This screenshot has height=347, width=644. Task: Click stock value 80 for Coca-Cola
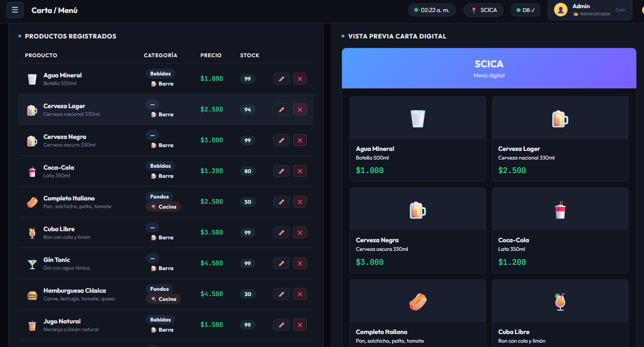click(248, 171)
